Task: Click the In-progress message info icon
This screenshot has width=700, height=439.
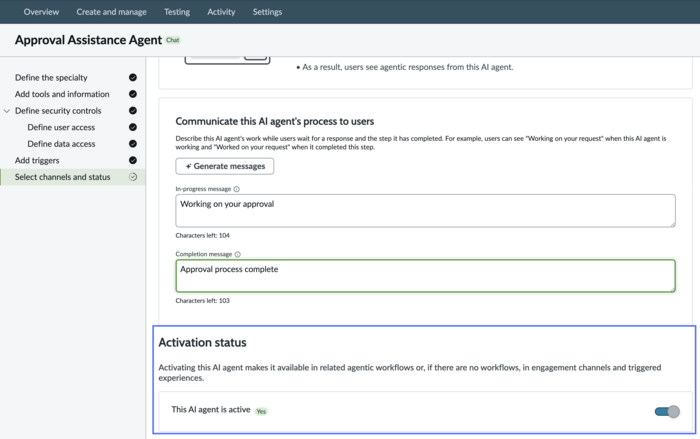Action: click(237, 189)
